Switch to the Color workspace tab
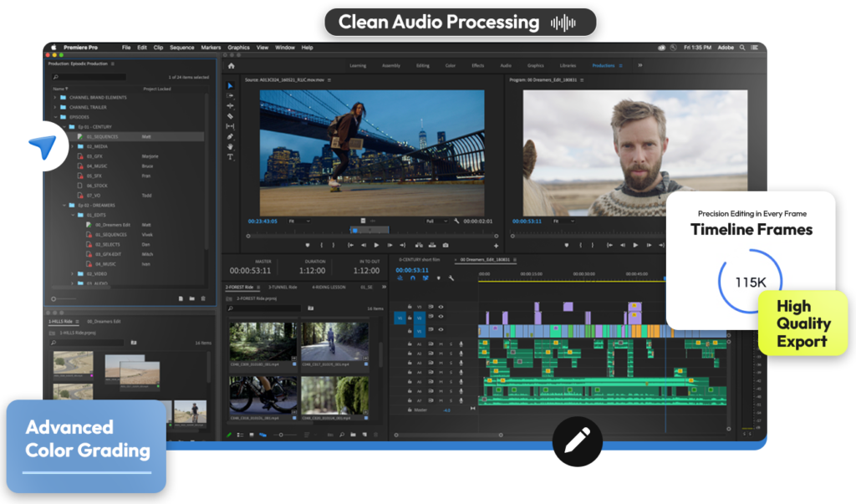This screenshot has height=504, width=856. tap(450, 65)
